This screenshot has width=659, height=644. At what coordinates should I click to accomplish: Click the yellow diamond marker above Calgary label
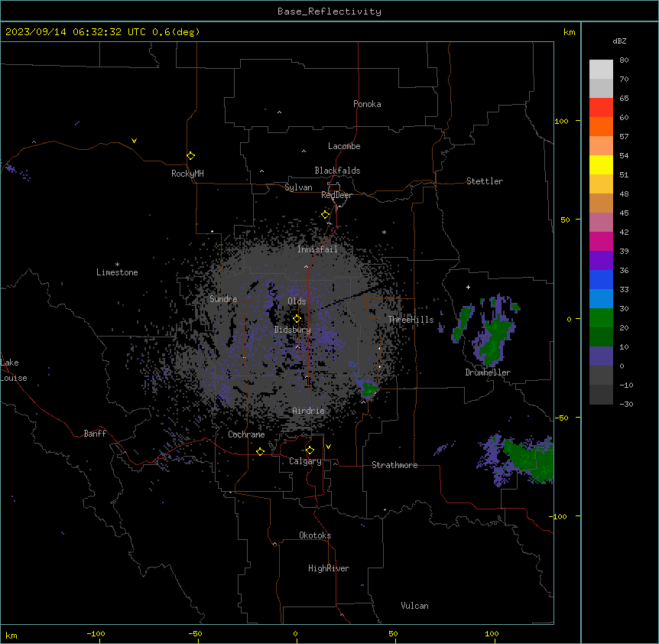(310, 450)
